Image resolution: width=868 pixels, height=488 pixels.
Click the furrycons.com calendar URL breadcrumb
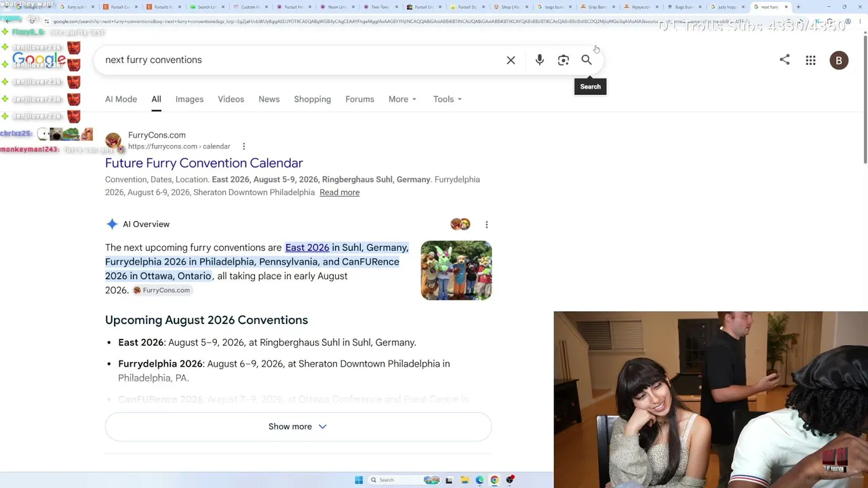tap(179, 146)
